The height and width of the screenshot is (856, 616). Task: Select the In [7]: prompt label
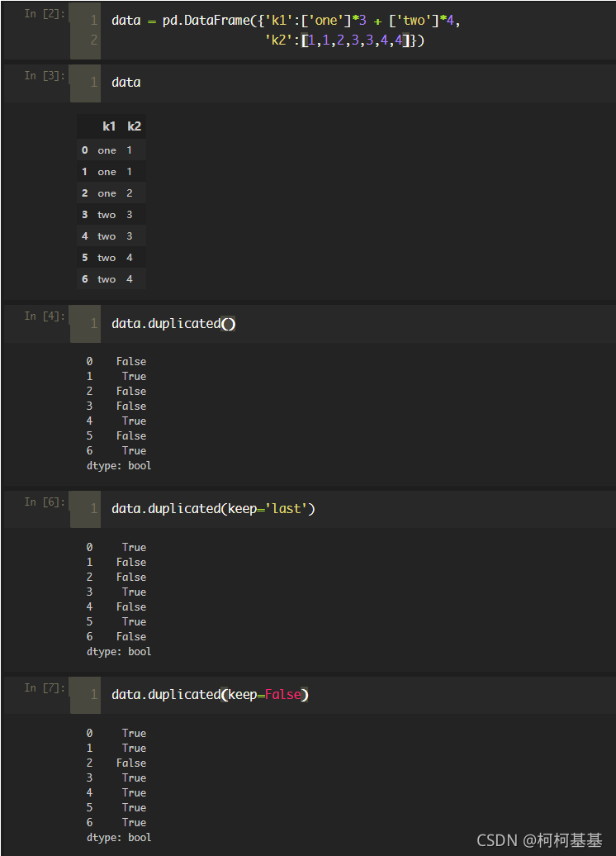click(x=45, y=687)
